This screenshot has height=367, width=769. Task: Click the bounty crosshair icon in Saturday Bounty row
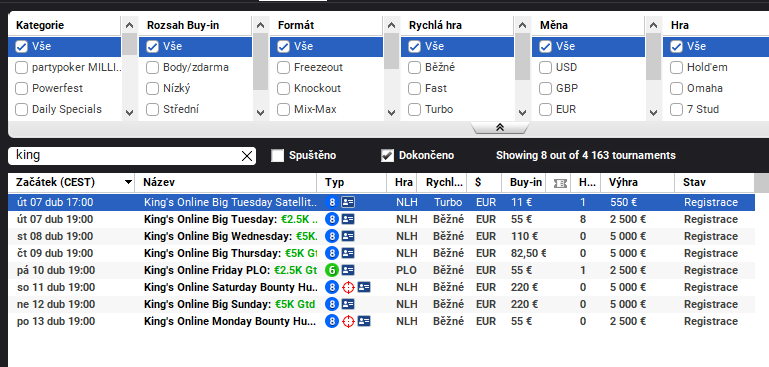(348, 288)
